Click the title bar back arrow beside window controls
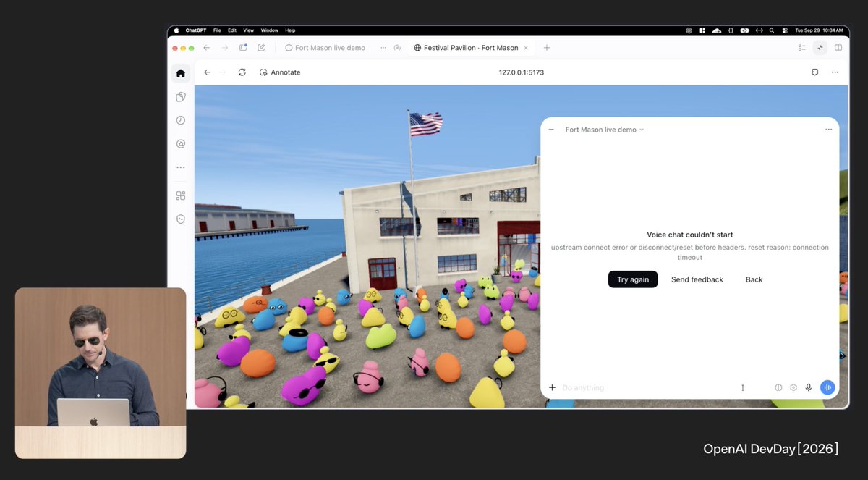 point(207,48)
